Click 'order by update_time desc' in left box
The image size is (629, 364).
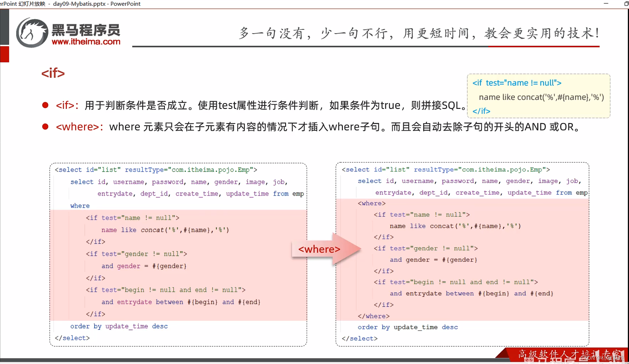coord(119,326)
